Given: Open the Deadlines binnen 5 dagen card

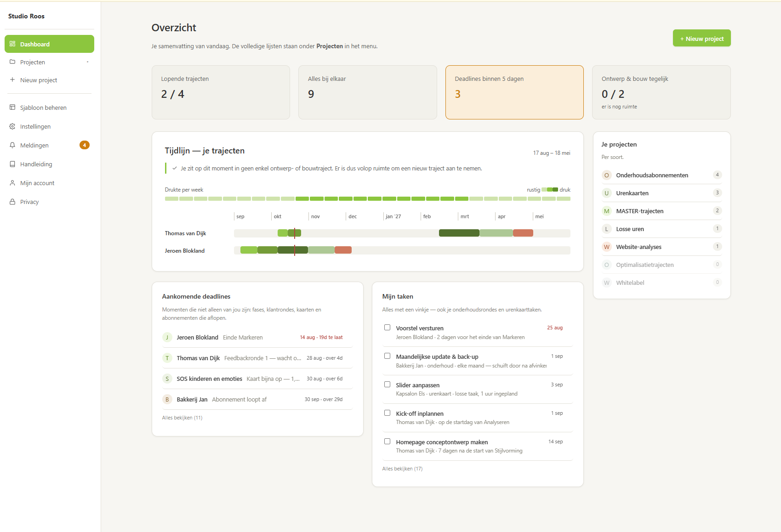Looking at the screenshot, I should (x=514, y=92).
